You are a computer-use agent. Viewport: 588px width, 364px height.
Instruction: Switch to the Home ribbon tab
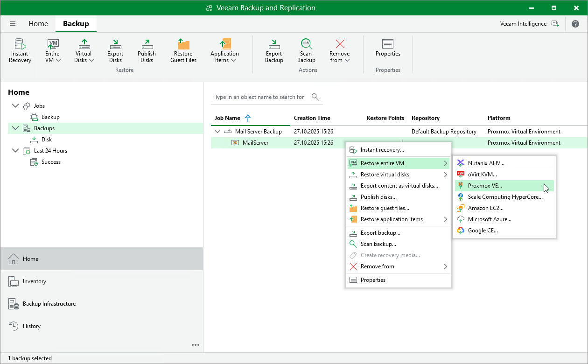coord(38,24)
